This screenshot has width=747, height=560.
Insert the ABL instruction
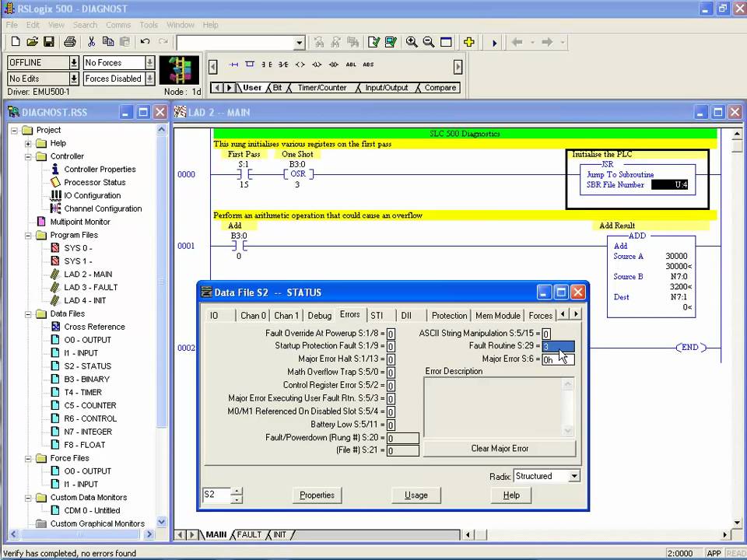[351, 65]
